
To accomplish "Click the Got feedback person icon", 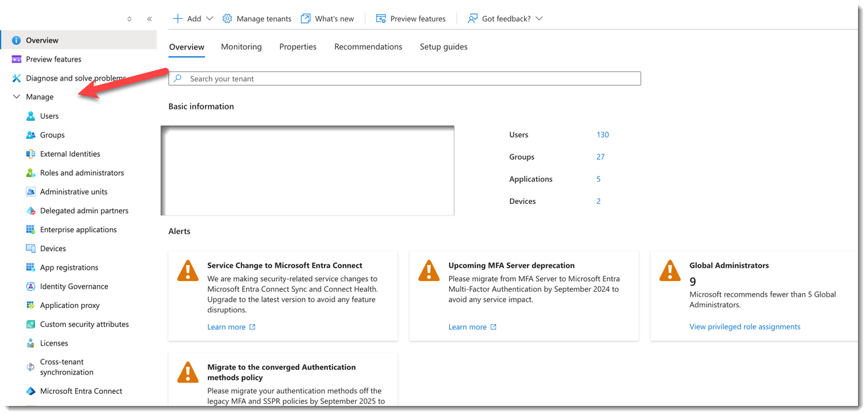I will coord(473,19).
